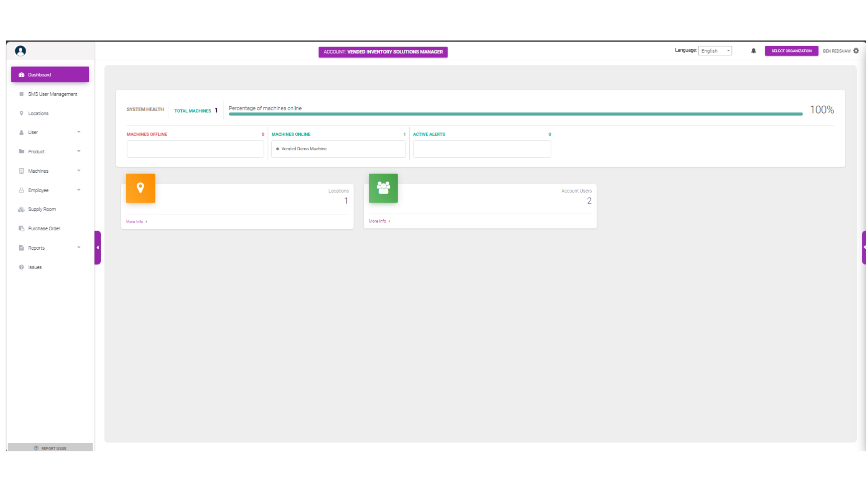Open the settings gear next to Ben Redshaw

click(x=856, y=51)
